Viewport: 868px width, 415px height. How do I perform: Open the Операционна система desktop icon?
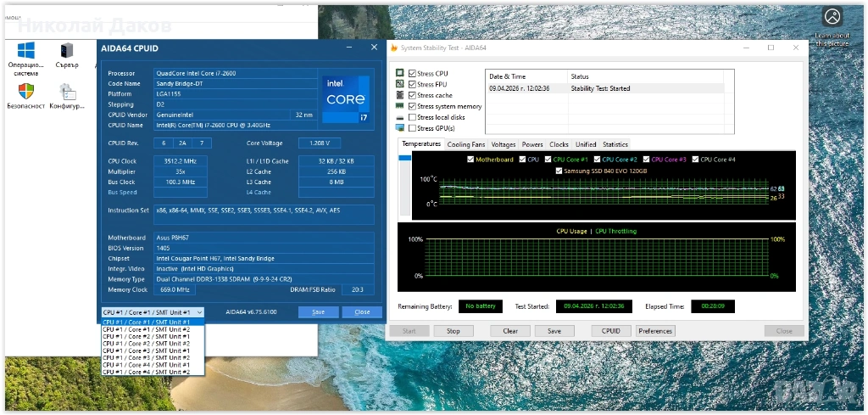point(25,52)
